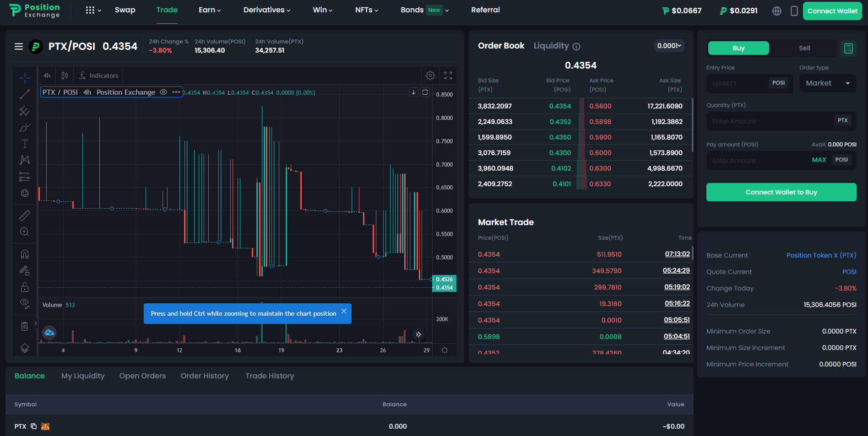868x436 pixels.
Task: Select the ruler measure tool
Action: pyautogui.click(x=25, y=215)
